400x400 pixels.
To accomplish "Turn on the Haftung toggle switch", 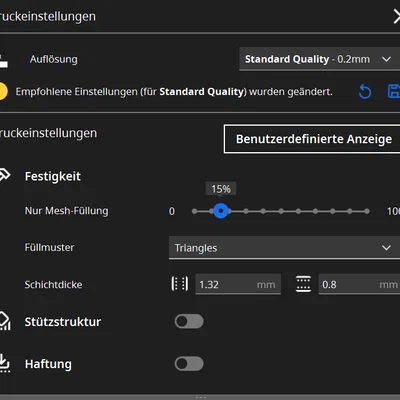I will [189, 364].
